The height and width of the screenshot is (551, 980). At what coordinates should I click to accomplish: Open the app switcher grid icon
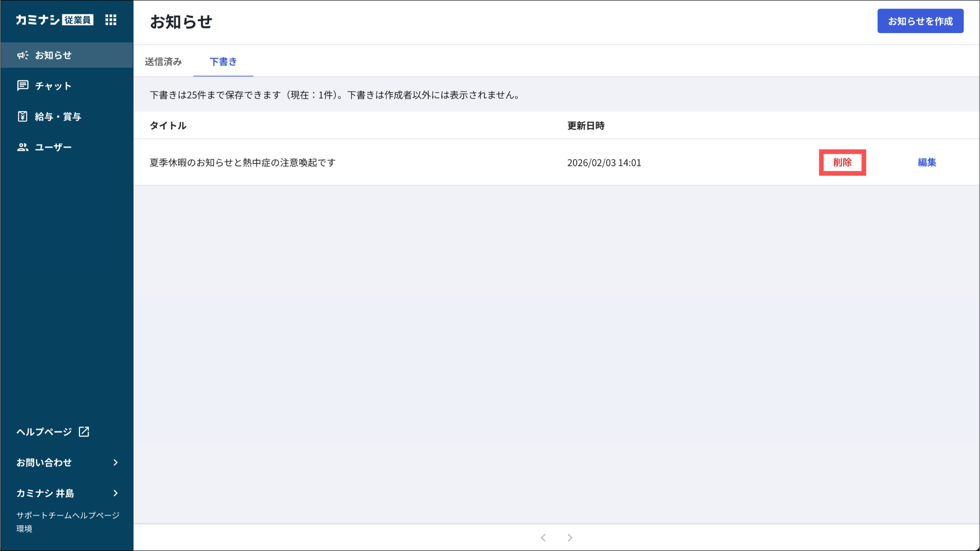[x=111, y=20]
